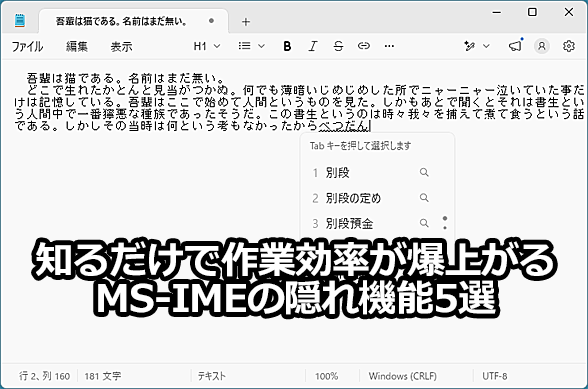Select the 吾輩は猫である document tab
This screenshot has width=588, height=389.
[133, 21]
